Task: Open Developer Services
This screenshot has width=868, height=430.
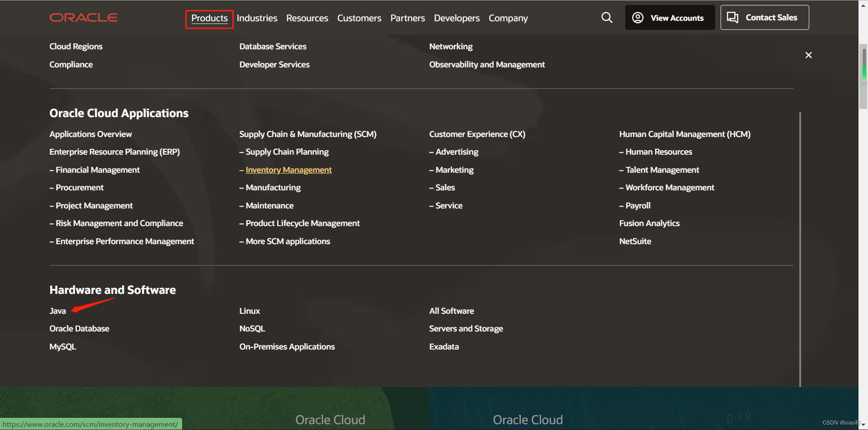Action: (274, 65)
